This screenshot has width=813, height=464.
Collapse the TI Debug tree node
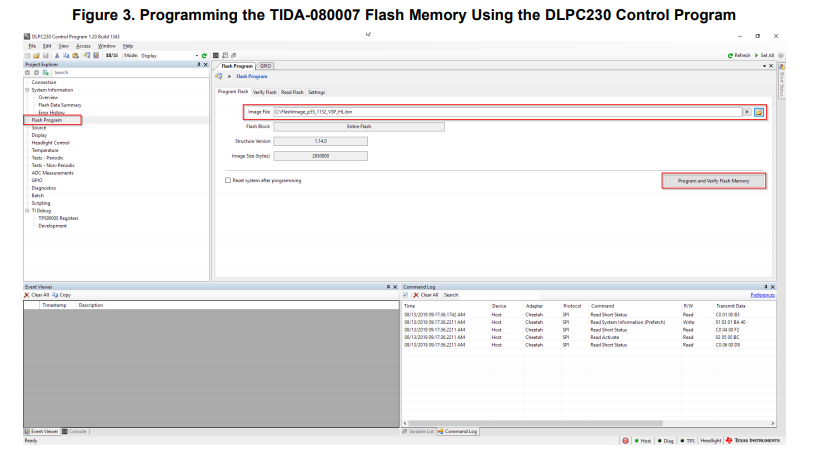click(27, 211)
